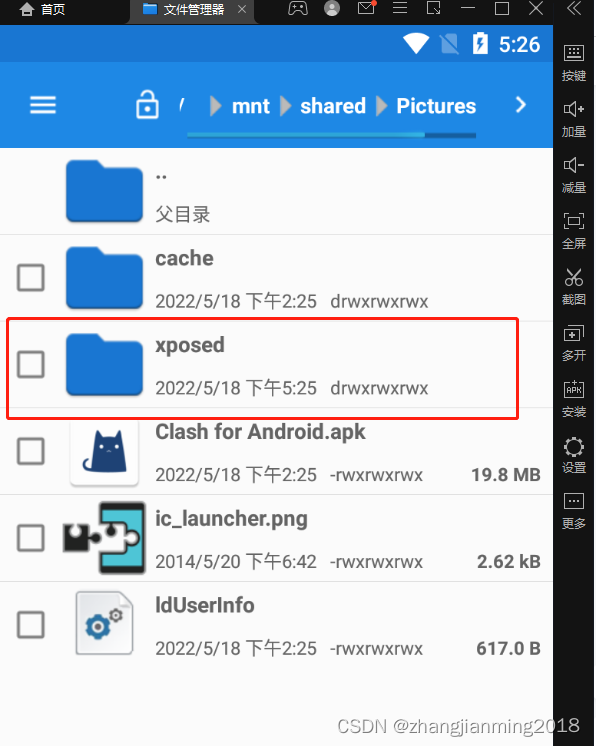Screen dimensions: 596x746
Task: Expand path with right chevron arrow
Action: [x=521, y=105]
